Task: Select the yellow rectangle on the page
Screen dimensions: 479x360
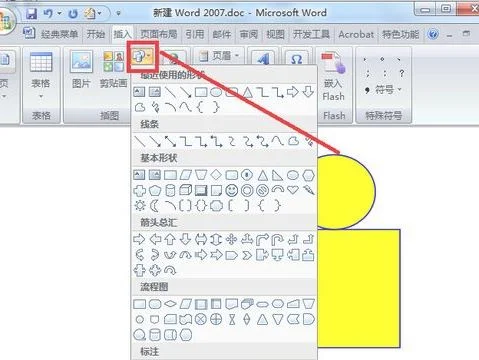Action: [x=359, y=289]
